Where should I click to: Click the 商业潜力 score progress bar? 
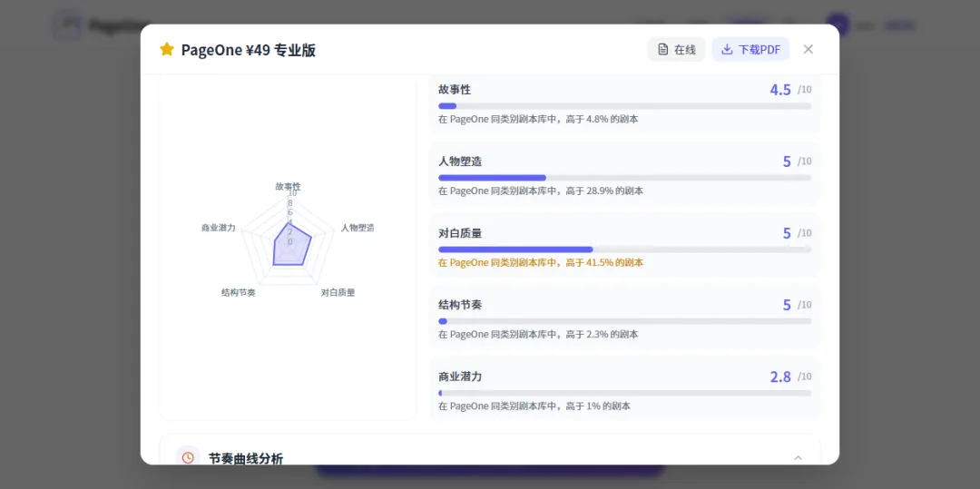click(x=625, y=393)
